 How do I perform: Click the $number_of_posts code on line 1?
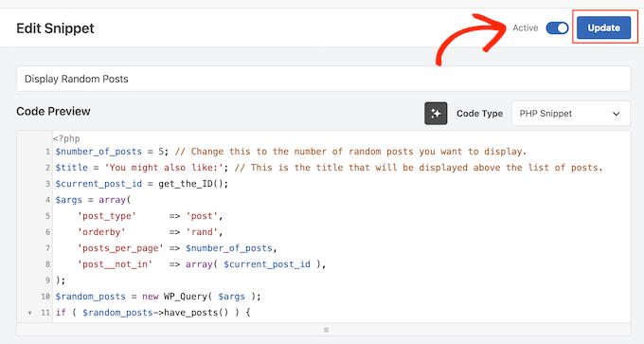click(98, 152)
